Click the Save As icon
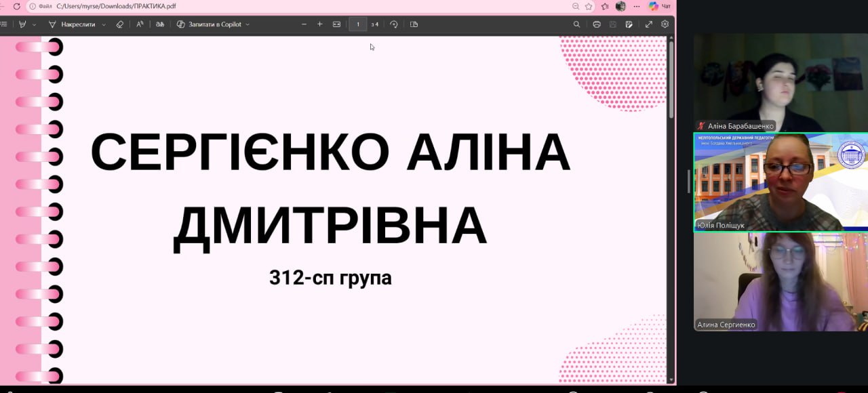 click(629, 24)
